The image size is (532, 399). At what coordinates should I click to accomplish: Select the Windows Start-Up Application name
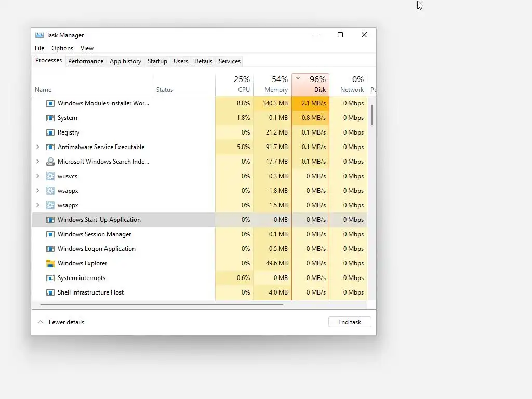point(99,220)
